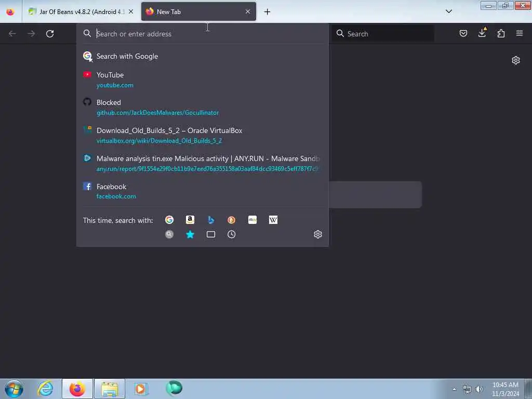Search this time with eBay
This screenshot has width=532, height=399.
coord(252,220)
